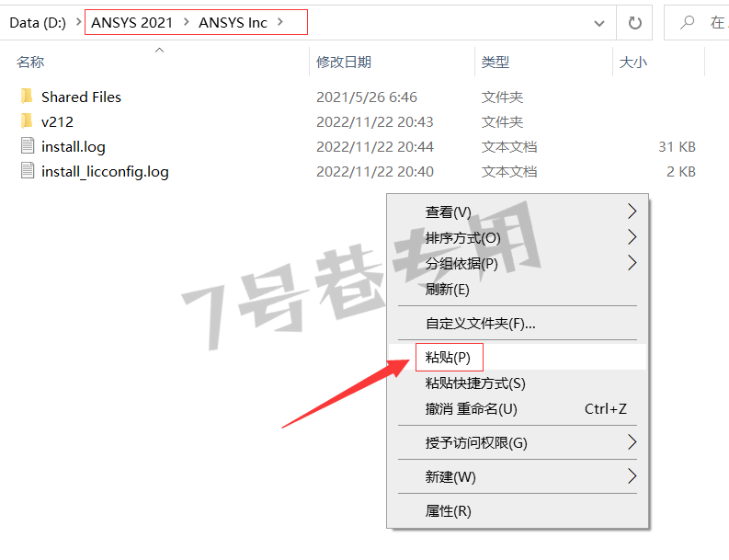Viewport: 729px width, 560px height.
Task: Click 文本文档 type of install.log
Action: point(509,146)
